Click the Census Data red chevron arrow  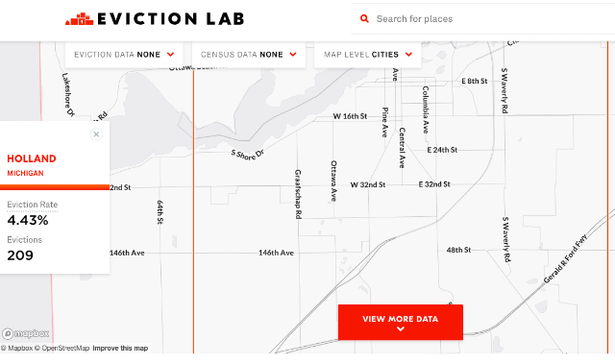[293, 55]
